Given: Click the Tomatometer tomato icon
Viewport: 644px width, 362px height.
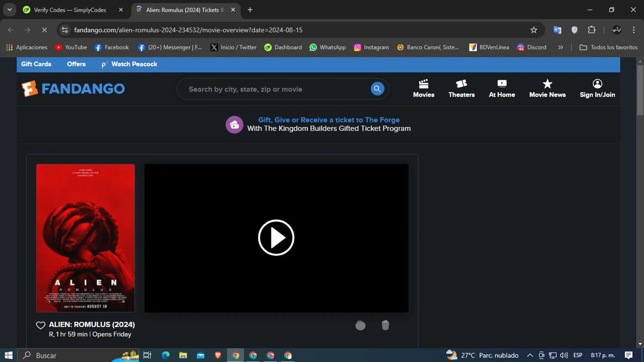Looking at the screenshot, I should 360,325.
